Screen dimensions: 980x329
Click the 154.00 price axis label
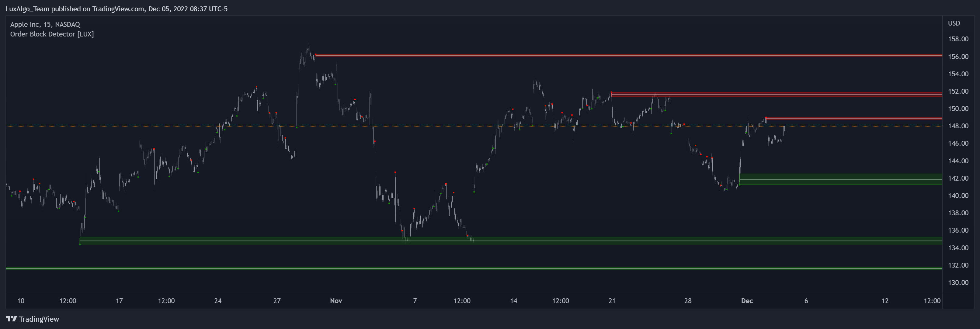point(958,74)
